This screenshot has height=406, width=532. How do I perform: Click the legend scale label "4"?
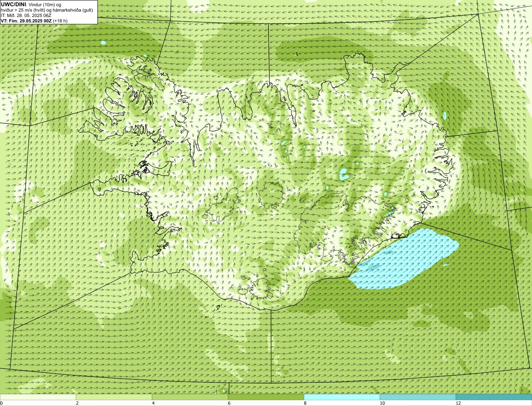[153, 403]
